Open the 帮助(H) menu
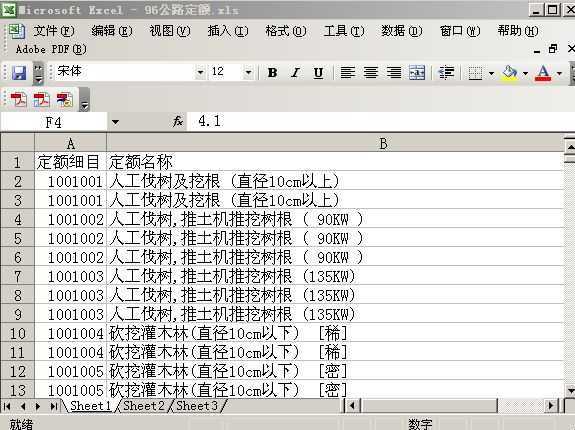The width and height of the screenshot is (575, 430). pos(518,31)
